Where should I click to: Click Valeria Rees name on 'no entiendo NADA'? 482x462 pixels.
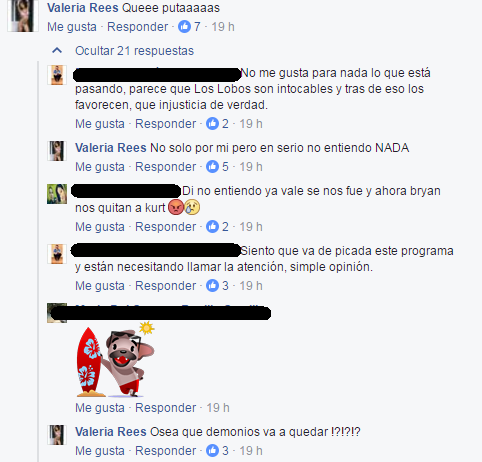coord(111,148)
